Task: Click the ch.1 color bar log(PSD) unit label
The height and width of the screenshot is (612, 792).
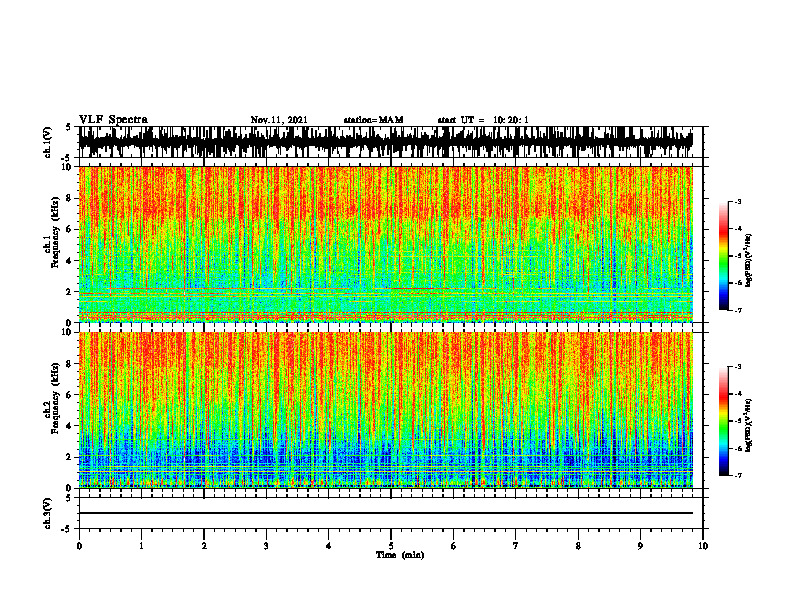Action: (749, 261)
